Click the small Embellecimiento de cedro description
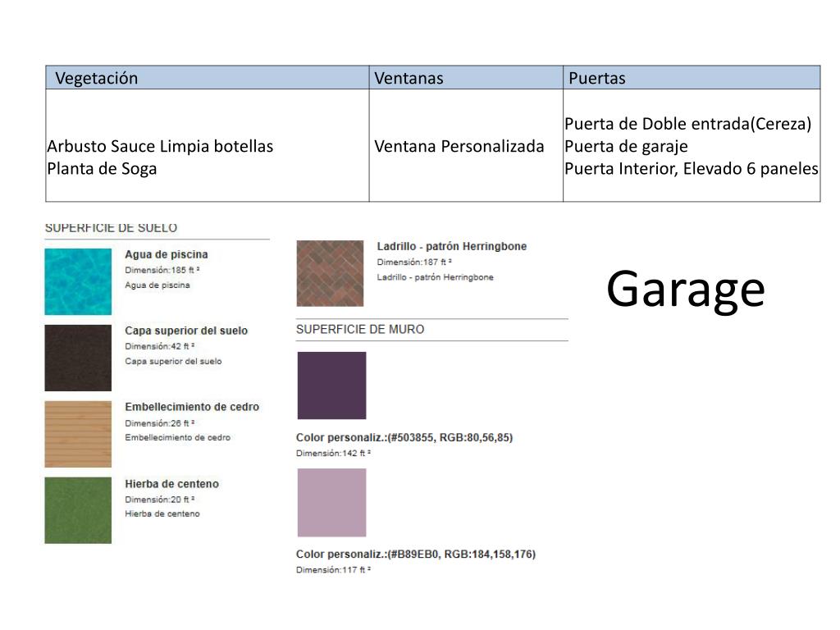This screenshot has width=840, height=630. (178, 438)
